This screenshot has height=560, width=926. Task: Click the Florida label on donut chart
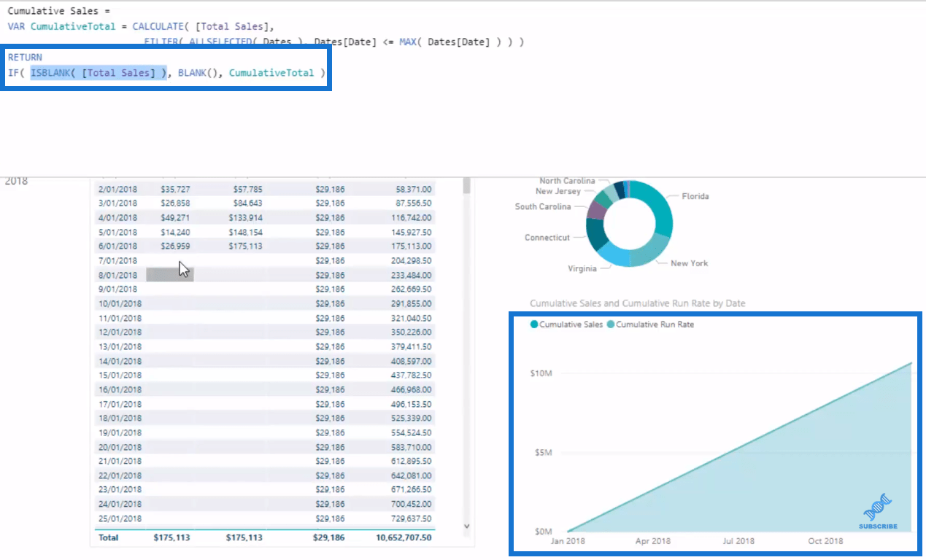[x=695, y=196]
